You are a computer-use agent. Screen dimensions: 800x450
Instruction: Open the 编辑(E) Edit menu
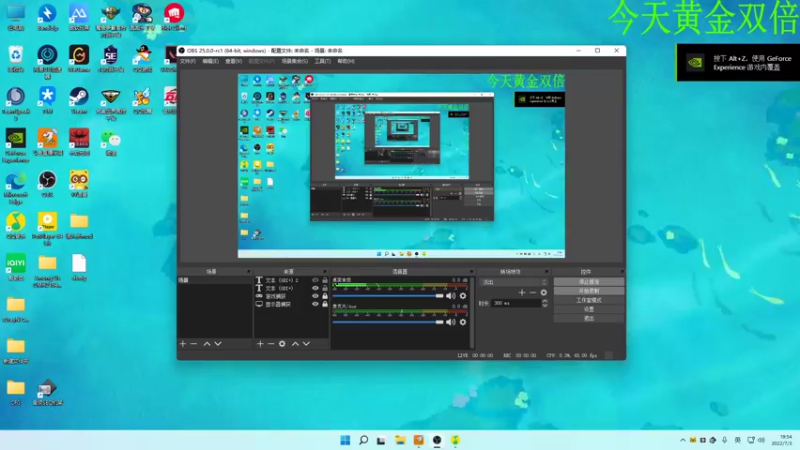tap(210, 61)
